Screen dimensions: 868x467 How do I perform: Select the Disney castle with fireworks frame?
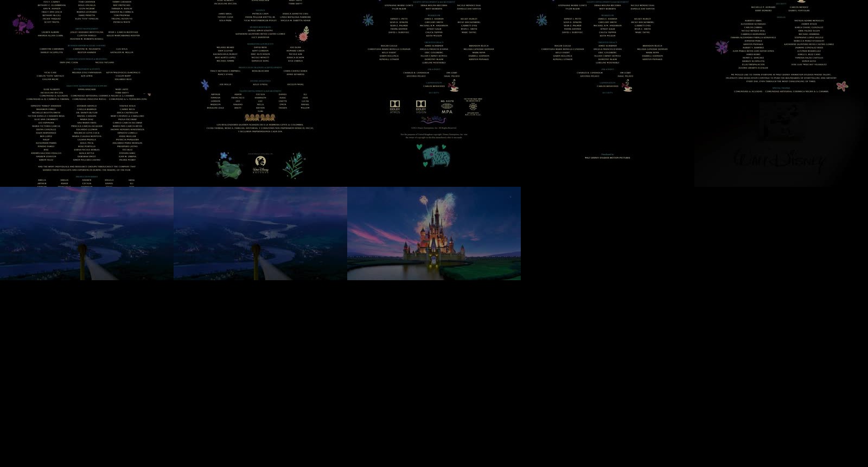434,233
